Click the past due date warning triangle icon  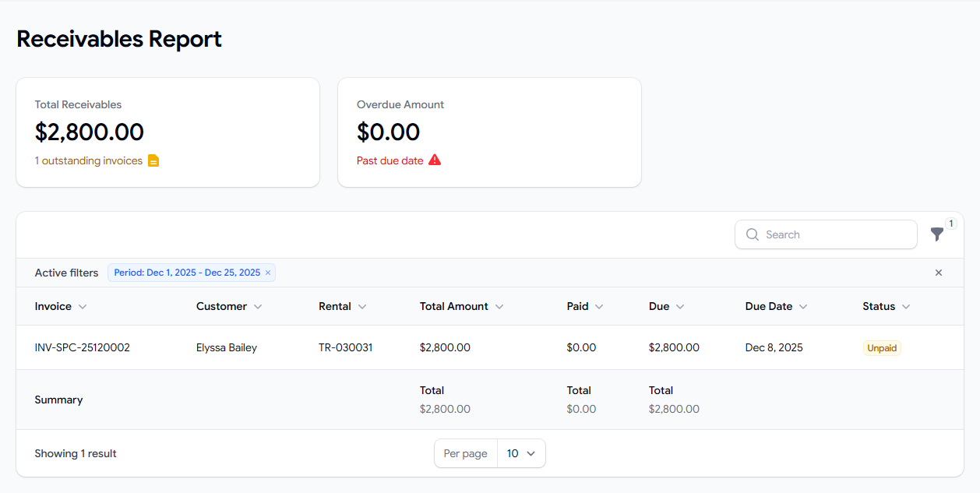click(x=436, y=160)
